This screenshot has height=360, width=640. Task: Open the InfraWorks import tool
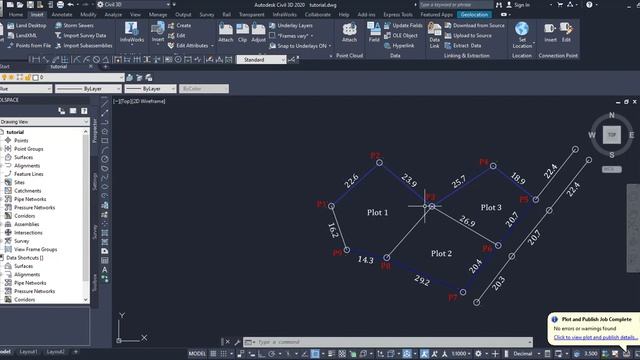click(131, 32)
